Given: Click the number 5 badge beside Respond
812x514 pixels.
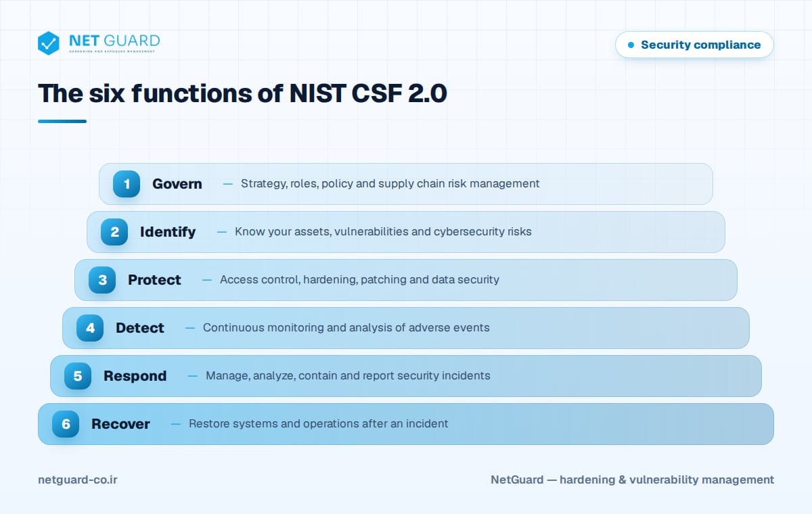Looking at the screenshot, I should (78, 376).
